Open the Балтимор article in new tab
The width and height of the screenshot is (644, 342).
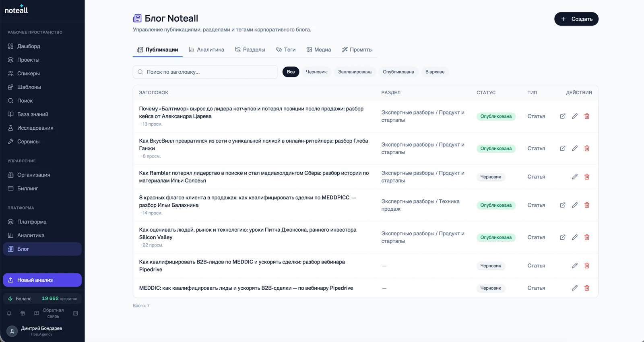point(563,116)
